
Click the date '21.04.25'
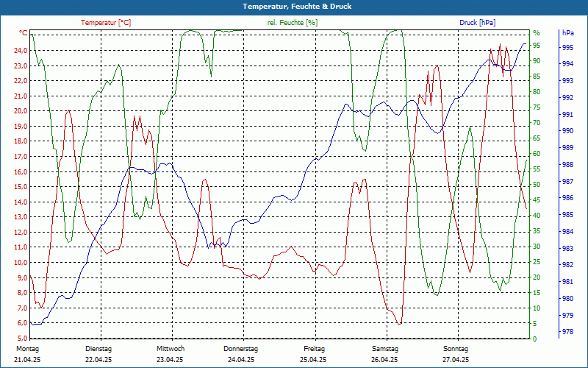(27, 360)
